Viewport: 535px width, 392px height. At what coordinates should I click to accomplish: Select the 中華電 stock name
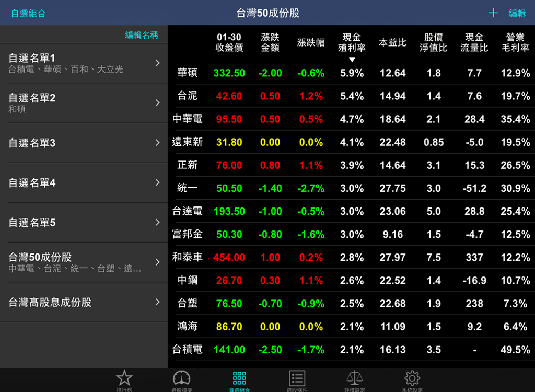pyautogui.click(x=188, y=119)
